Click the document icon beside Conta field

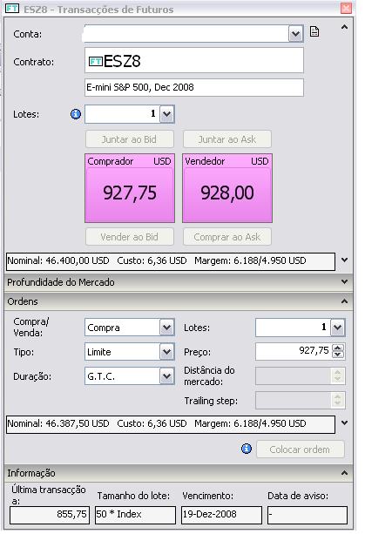coord(314,31)
